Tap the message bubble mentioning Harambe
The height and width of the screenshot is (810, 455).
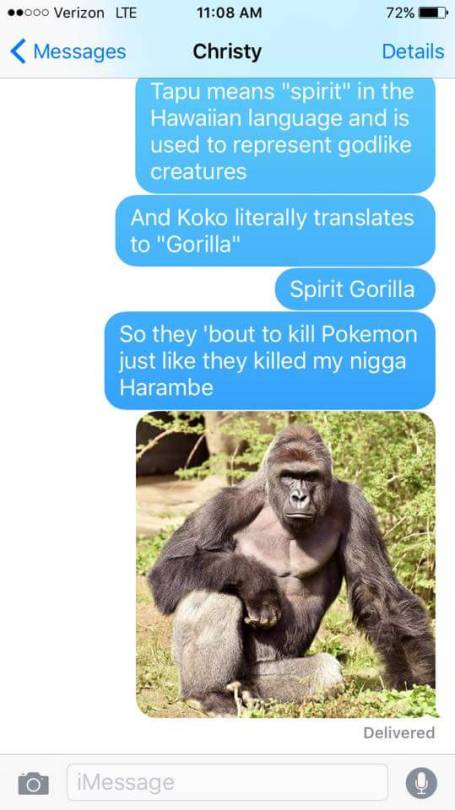pos(270,361)
